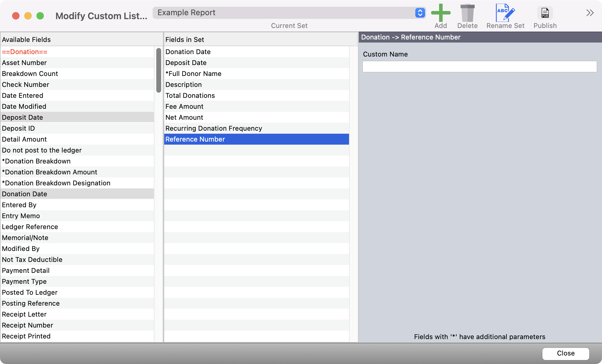Select Receipt Number available field

(x=27, y=325)
